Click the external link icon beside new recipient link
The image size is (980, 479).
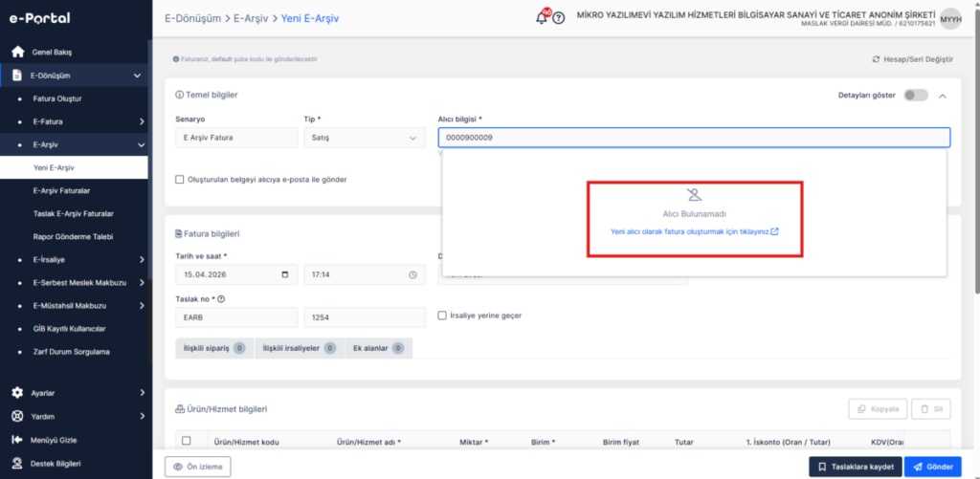774,231
